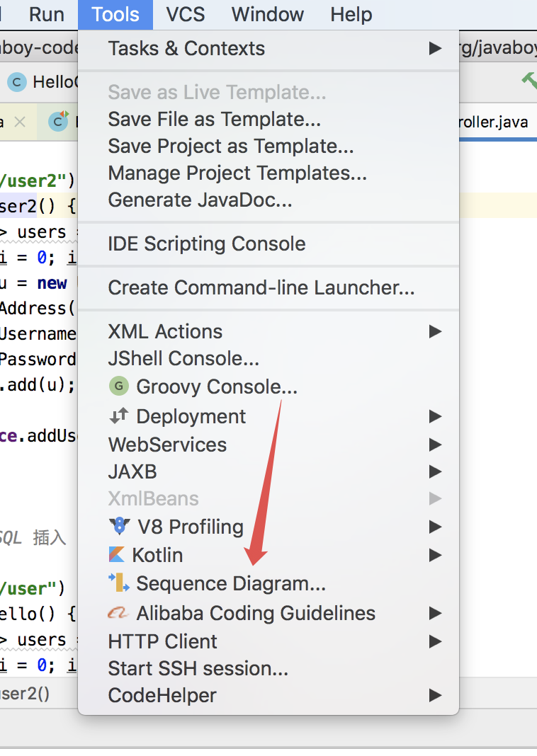Select Manage Project Templates...

pyautogui.click(x=268, y=173)
